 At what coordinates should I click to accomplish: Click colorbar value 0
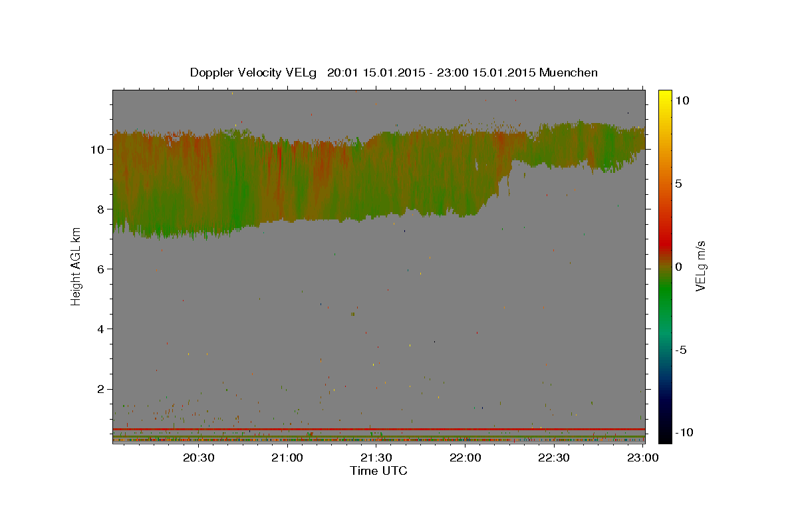678,267
